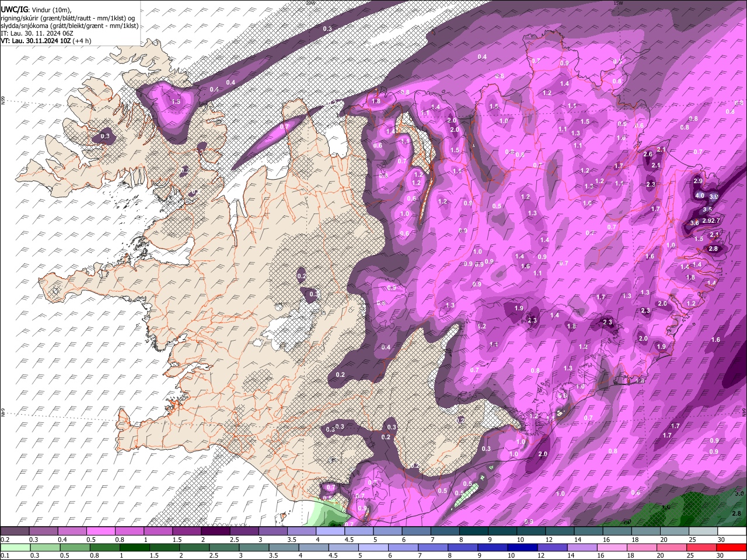Select the bright pink snow swatch starting at 0.5
The image size is (747, 560).
[x=101, y=531]
